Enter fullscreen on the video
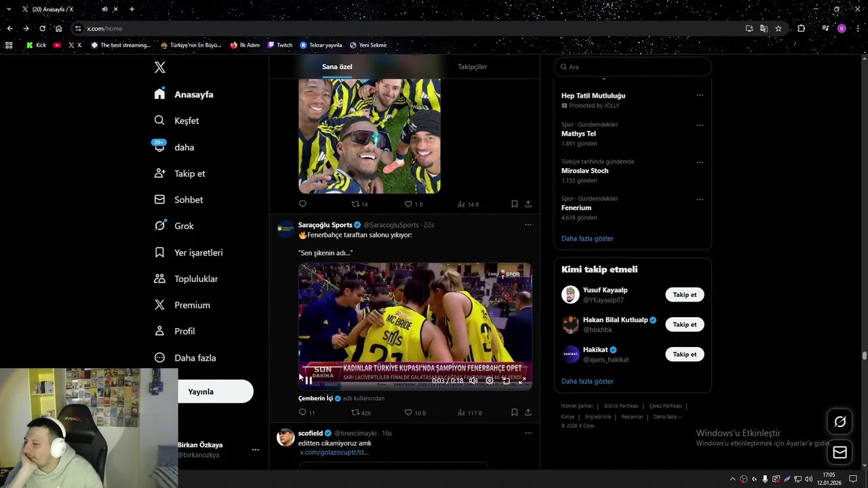 522,381
